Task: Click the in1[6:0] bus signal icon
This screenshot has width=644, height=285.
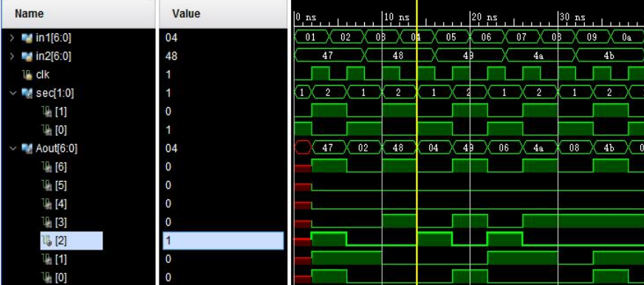Action: tap(27, 38)
